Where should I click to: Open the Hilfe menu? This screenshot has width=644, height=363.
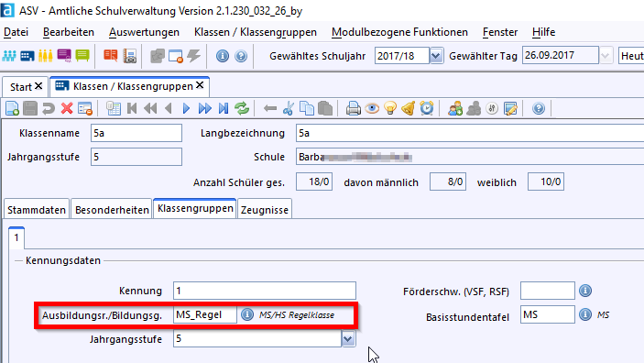pos(544,32)
